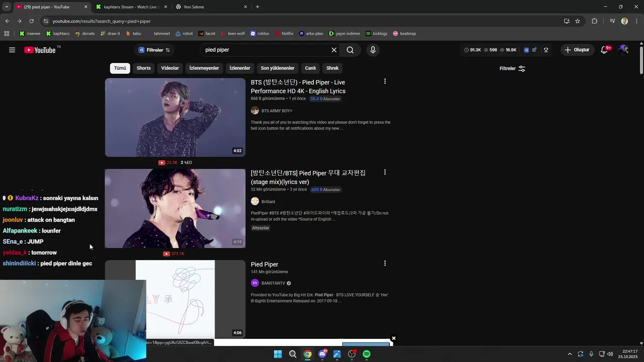The height and width of the screenshot is (362, 644).
Task: Select the Tümü filter chip
Action: 120,68
